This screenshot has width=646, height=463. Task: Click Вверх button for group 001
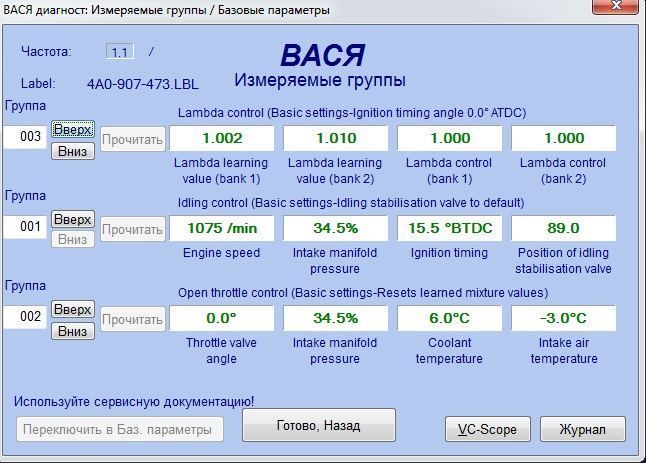73,219
